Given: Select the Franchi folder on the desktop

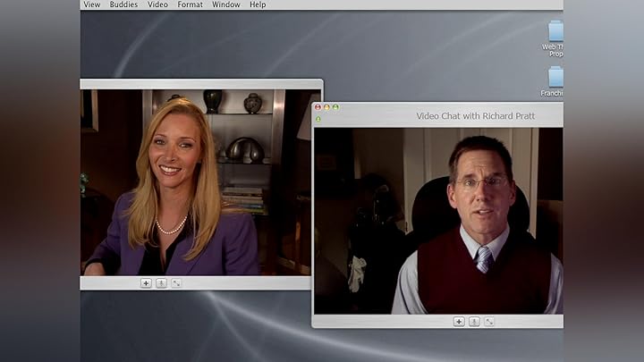Looking at the screenshot, I should 555,79.
